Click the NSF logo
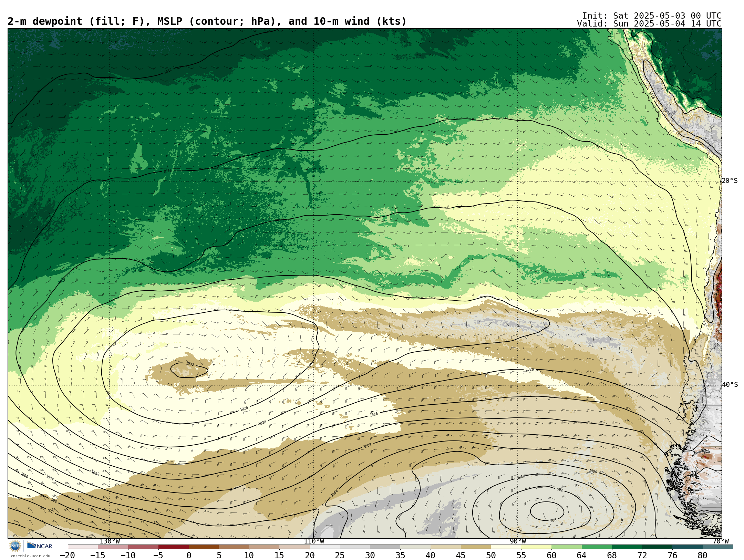The image size is (744, 560). coord(15,546)
